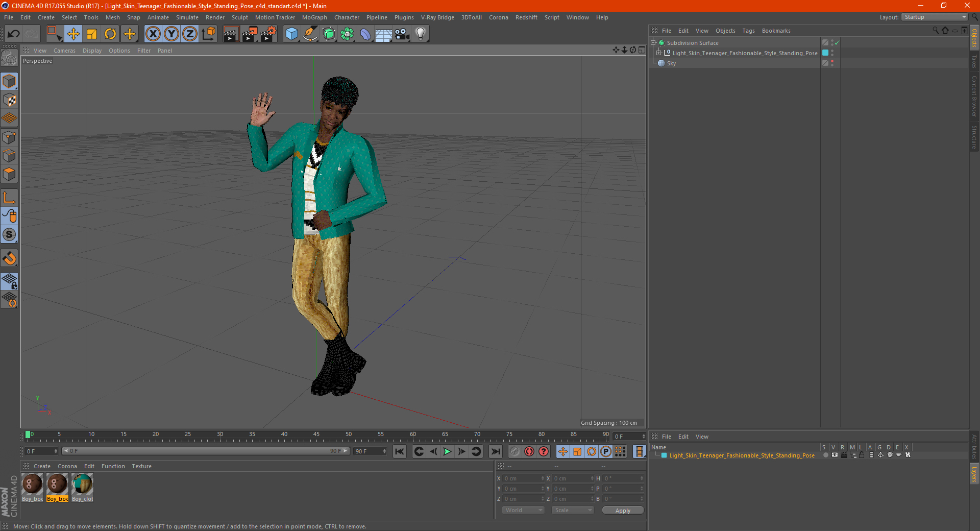Toggle layer visibility eye for Light_Skin layer
The width and height of the screenshot is (980, 531).
tap(835, 455)
